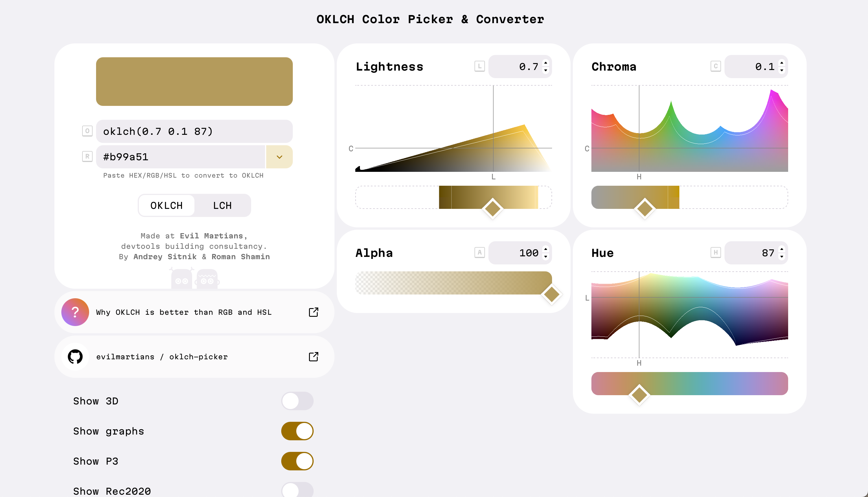Click external link icon beside Why OKLCH
This screenshot has height=497, width=868.
point(313,312)
